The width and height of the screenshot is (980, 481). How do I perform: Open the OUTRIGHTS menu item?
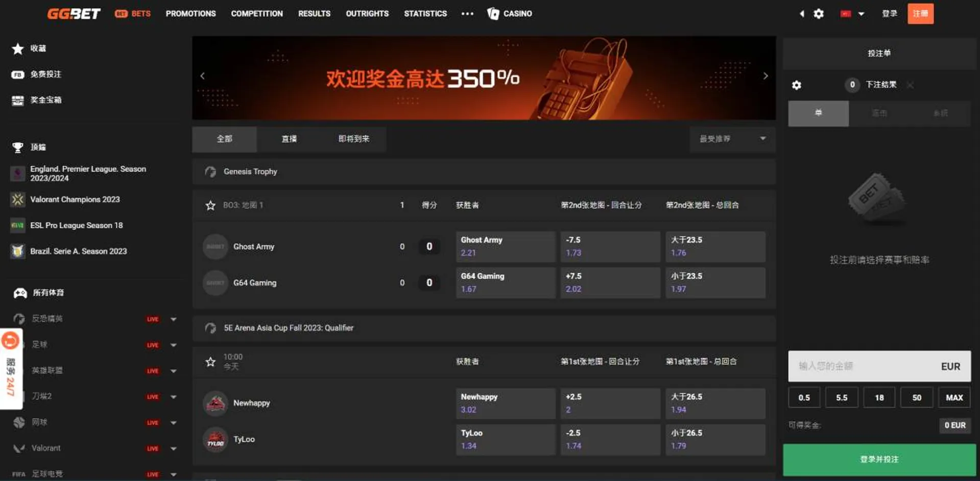click(x=367, y=14)
